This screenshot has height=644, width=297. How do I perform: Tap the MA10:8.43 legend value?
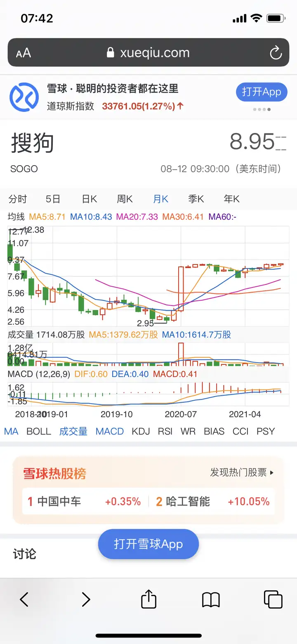[91, 216]
